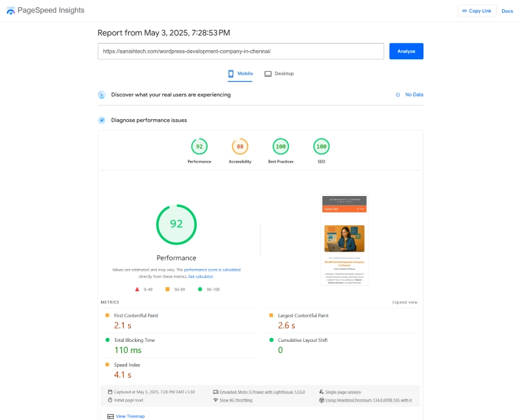This screenshot has height=420, width=521.
Task: Expand view of the metrics section
Action: (x=404, y=302)
